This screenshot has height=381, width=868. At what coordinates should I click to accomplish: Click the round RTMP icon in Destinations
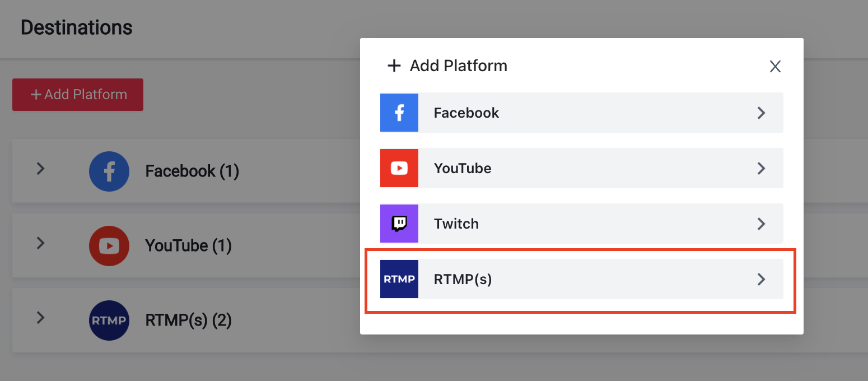tap(109, 320)
